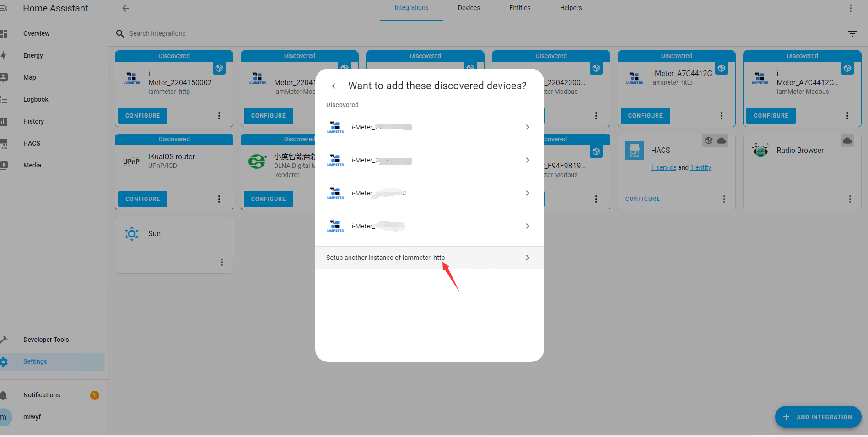Collapse the Home Assistant sidebar menu icon
This screenshot has width=868, height=437.
point(4,8)
